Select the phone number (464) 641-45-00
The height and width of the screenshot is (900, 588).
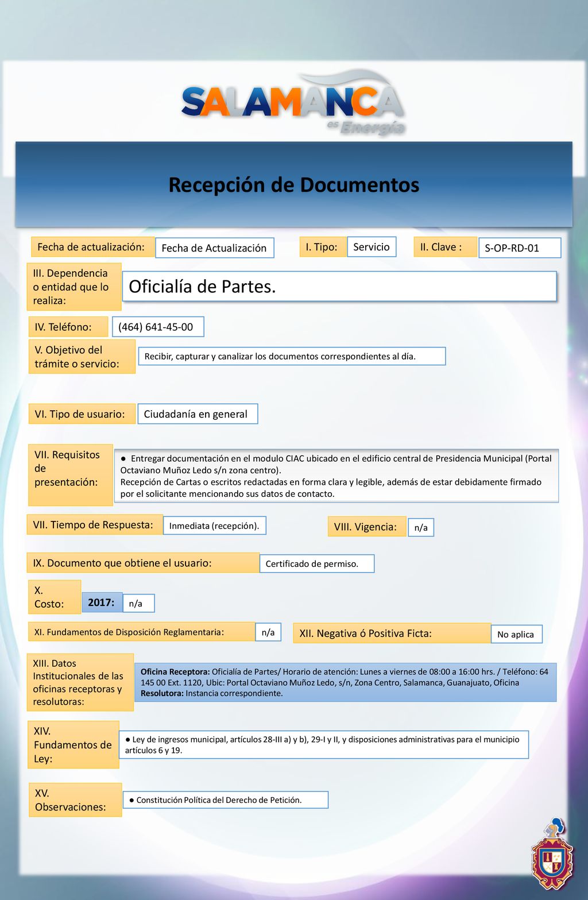[x=158, y=327]
